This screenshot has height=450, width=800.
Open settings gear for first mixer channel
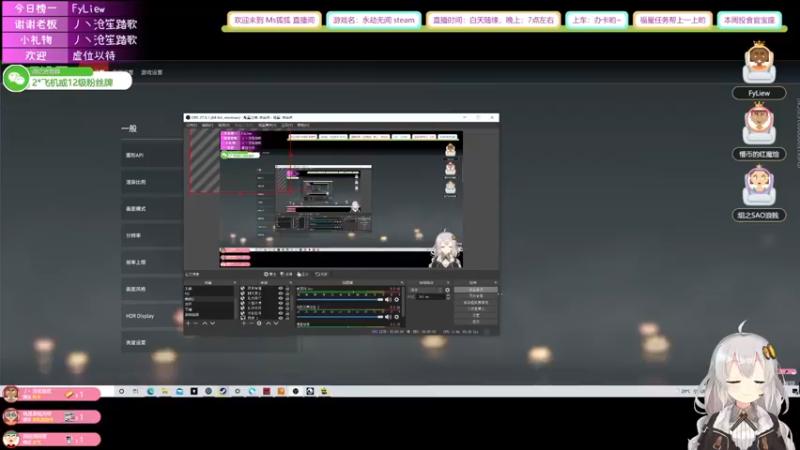point(396,299)
